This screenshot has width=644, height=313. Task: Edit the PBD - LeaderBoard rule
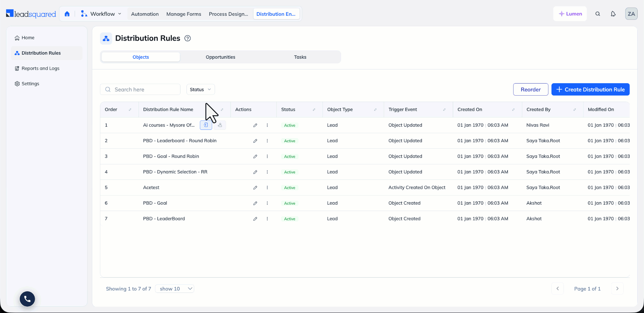(x=255, y=219)
